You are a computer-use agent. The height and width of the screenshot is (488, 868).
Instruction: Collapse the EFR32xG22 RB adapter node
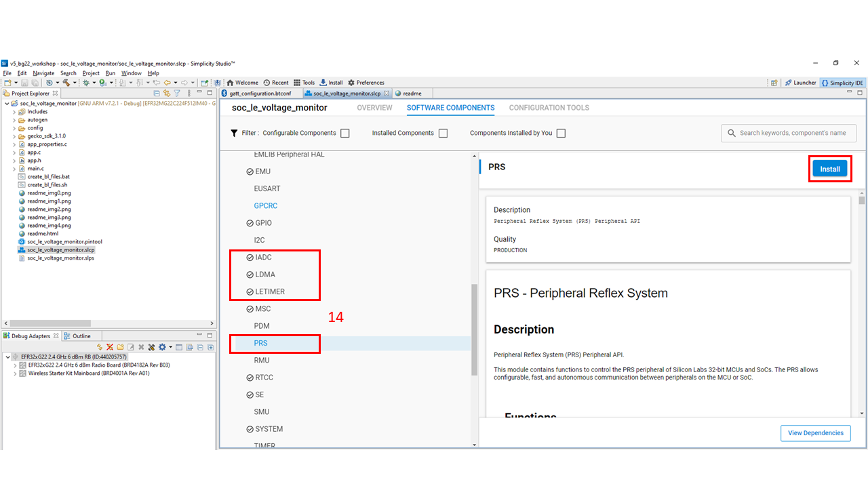7,357
